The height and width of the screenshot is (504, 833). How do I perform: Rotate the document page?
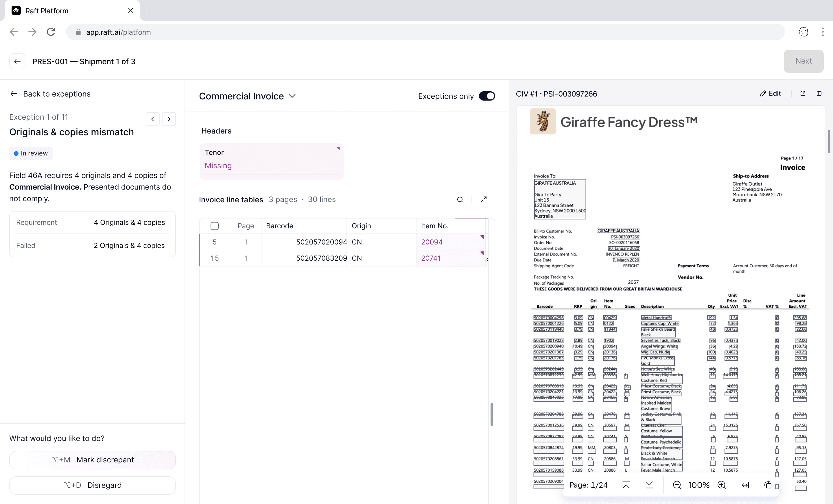point(768,485)
